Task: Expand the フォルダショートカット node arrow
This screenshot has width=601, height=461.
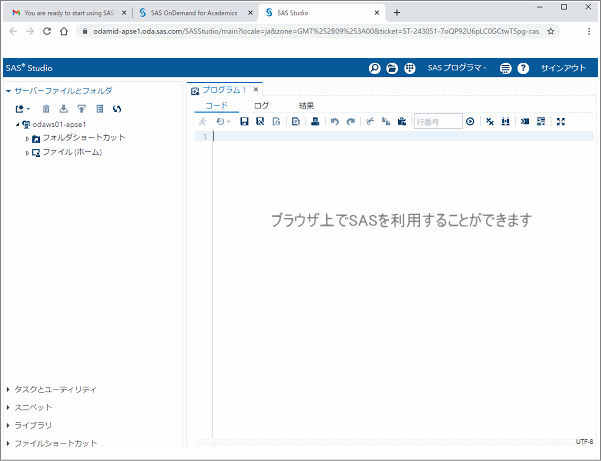Action: point(27,138)
